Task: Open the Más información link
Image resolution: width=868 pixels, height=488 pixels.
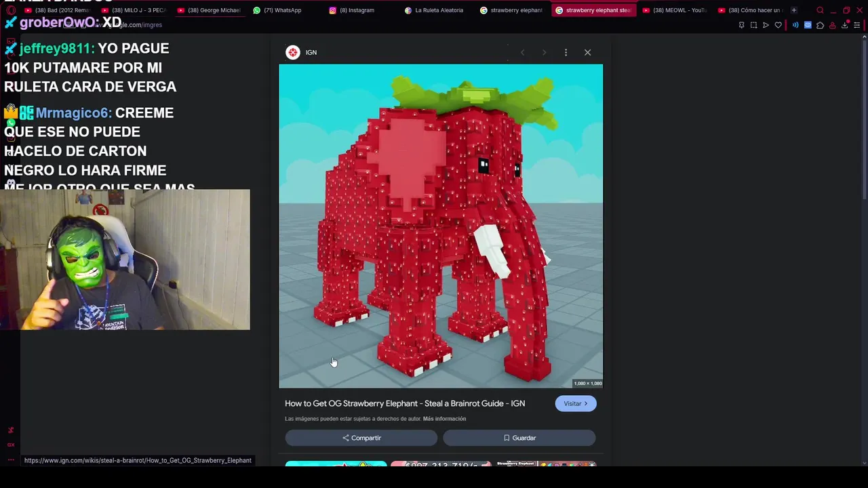Action: click(444, 419)
